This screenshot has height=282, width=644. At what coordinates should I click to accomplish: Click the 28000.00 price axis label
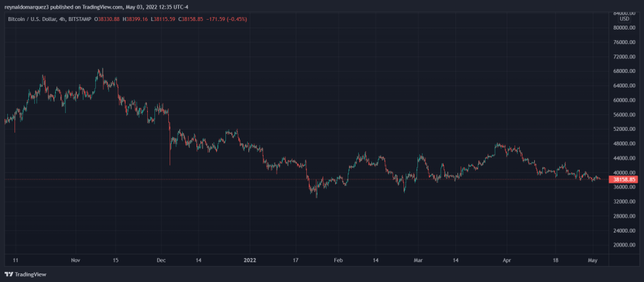[x=624, y=216]
